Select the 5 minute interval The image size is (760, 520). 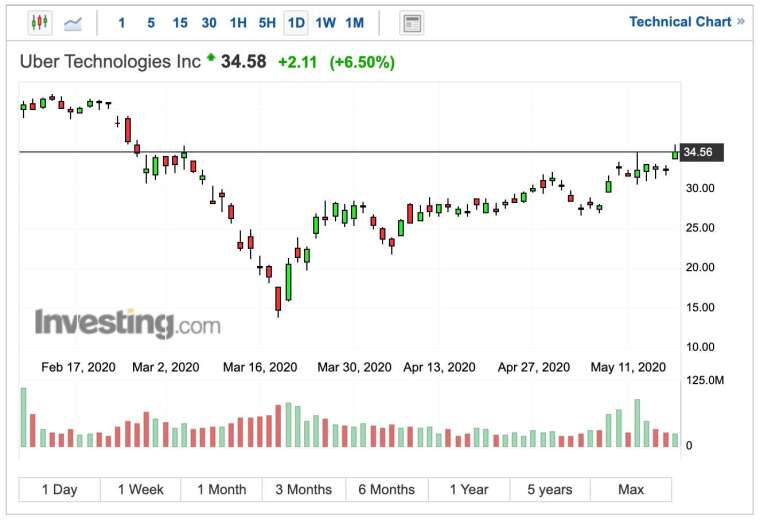[151, 23]
